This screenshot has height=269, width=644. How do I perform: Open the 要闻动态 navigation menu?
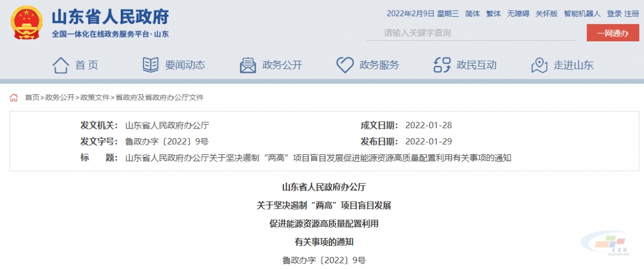pyautogui.click(x=185, y=65)
